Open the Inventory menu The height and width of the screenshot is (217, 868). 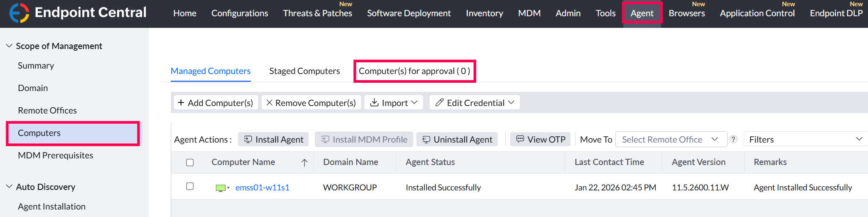484,13
